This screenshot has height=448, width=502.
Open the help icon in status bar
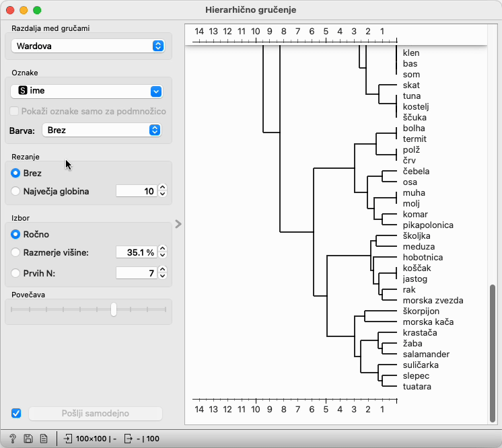13,439
